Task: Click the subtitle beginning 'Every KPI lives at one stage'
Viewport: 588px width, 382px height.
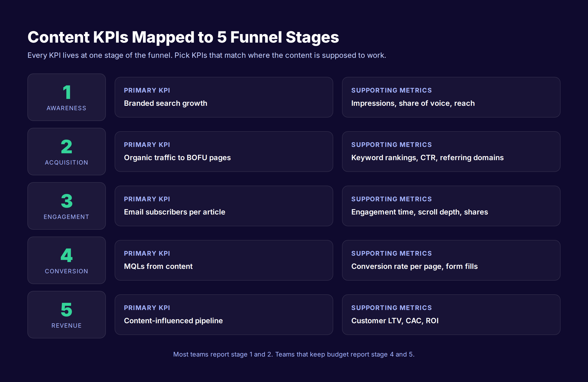Action: coord(207,55)
